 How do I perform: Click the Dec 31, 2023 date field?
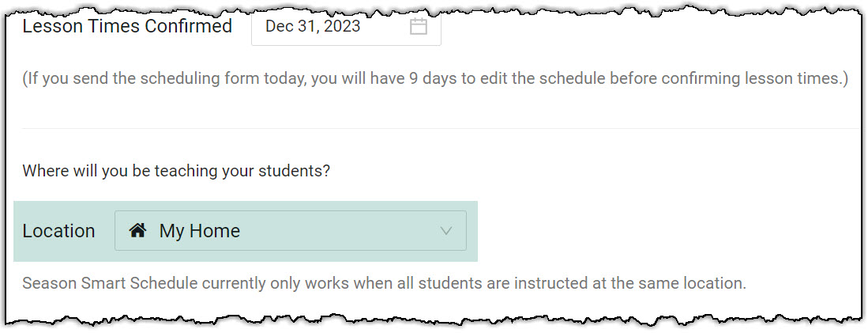313,26
